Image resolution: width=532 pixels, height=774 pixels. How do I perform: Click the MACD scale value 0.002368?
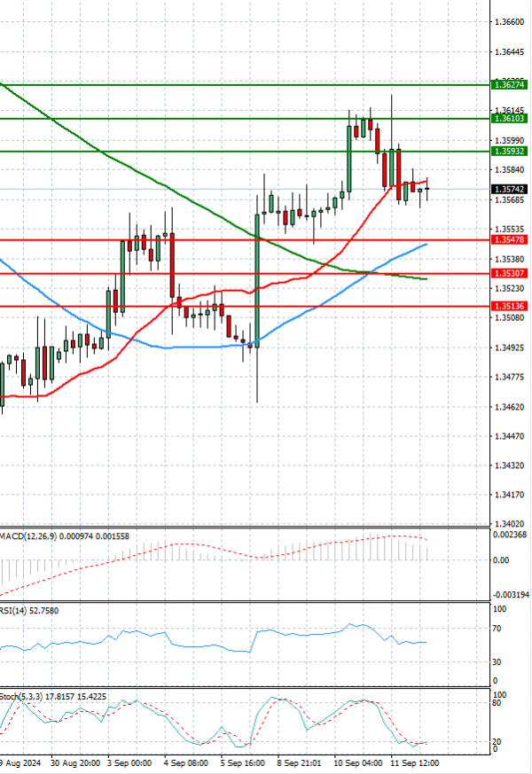click(x=511, y=535)
